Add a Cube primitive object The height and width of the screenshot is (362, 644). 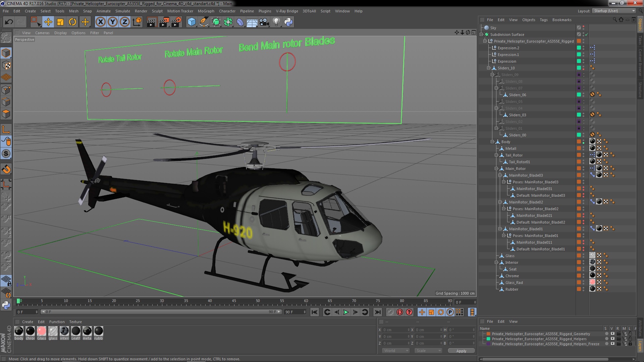pyautogui.click(x=192, y=22)
